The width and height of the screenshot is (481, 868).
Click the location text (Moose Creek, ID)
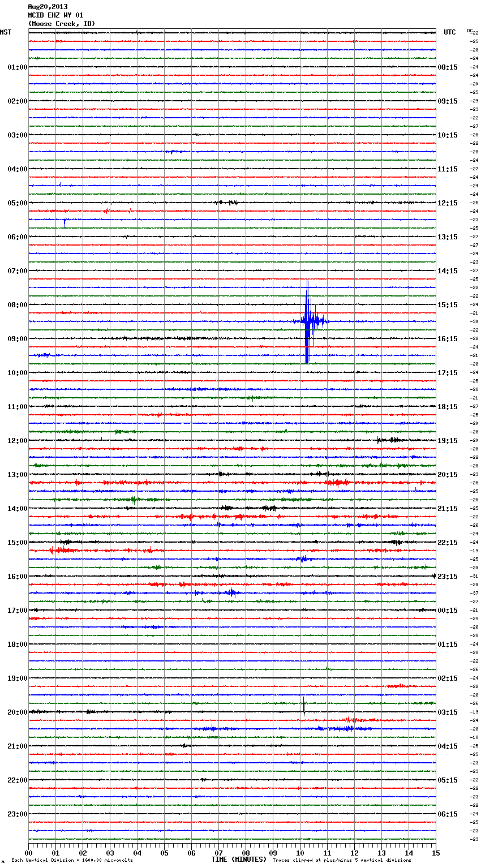click(x=62, y=24)
